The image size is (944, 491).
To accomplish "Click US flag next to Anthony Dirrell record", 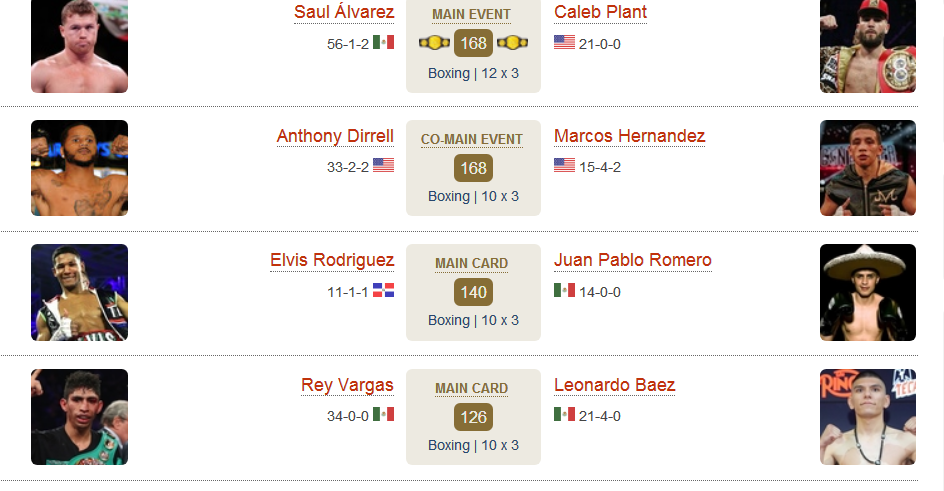I will click(384, 165).
